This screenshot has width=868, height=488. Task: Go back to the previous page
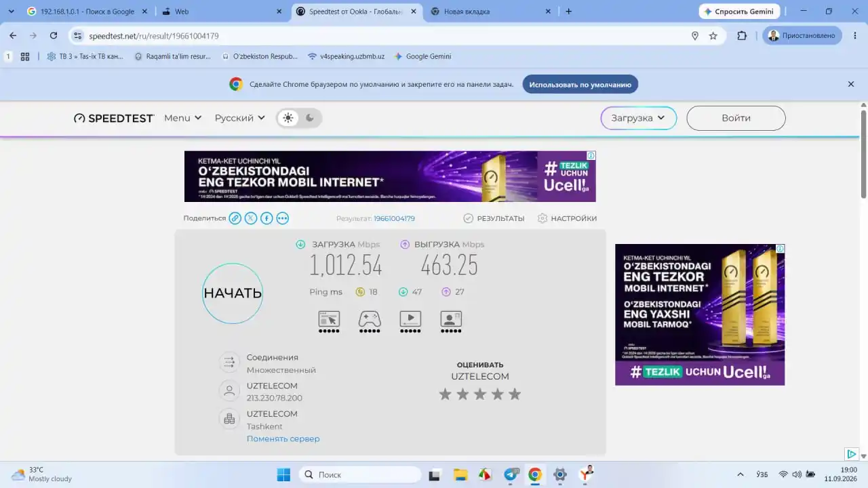13,35
